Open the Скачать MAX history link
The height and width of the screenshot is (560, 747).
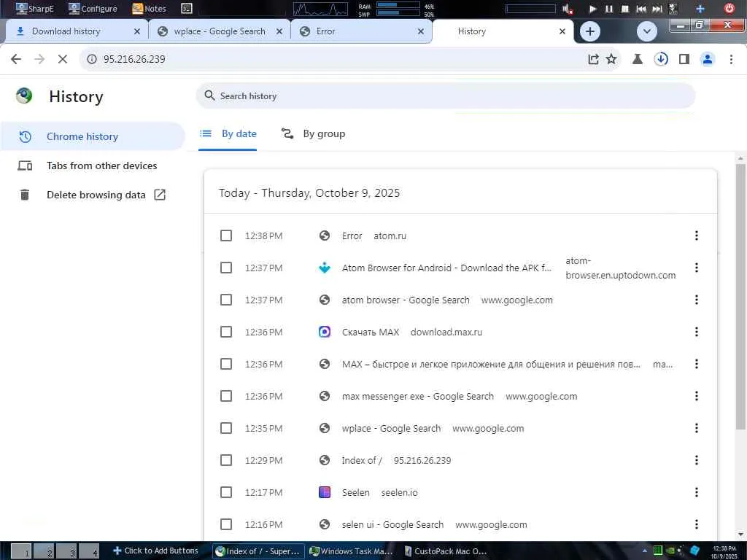tap(370, 332)
